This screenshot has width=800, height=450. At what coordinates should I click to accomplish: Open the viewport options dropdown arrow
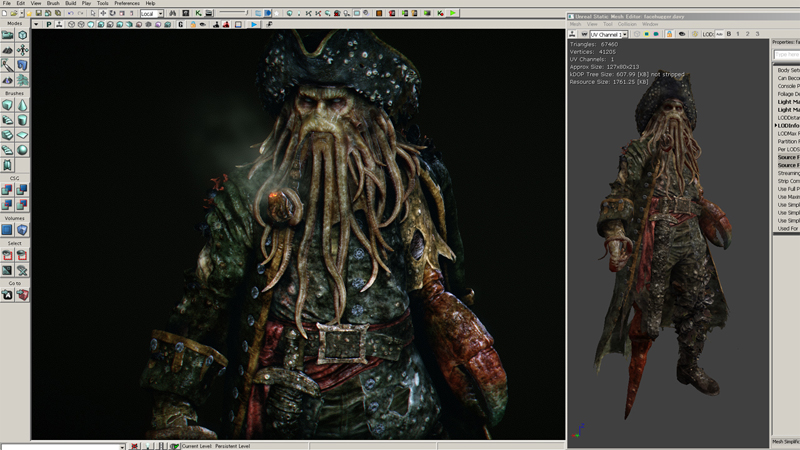tap(36, 24)
